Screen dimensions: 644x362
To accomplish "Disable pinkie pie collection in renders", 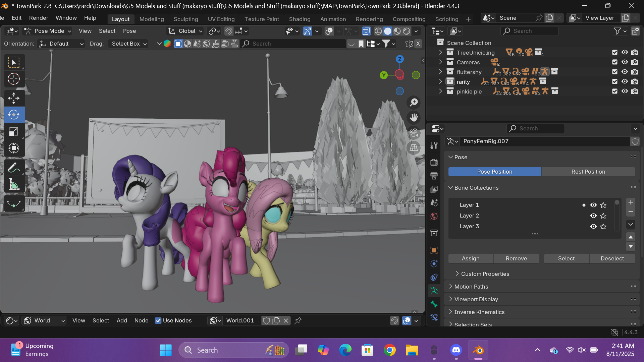I will [x=635, y=92].
